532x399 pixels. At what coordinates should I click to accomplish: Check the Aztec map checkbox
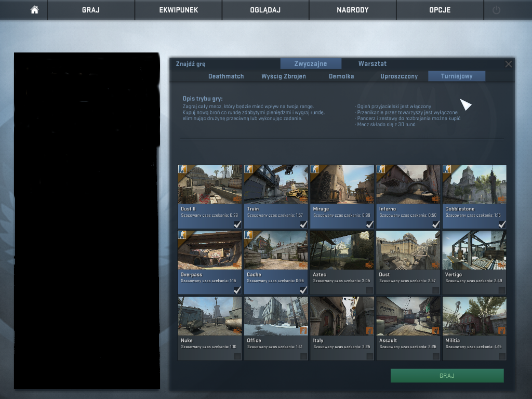[369, 290]
